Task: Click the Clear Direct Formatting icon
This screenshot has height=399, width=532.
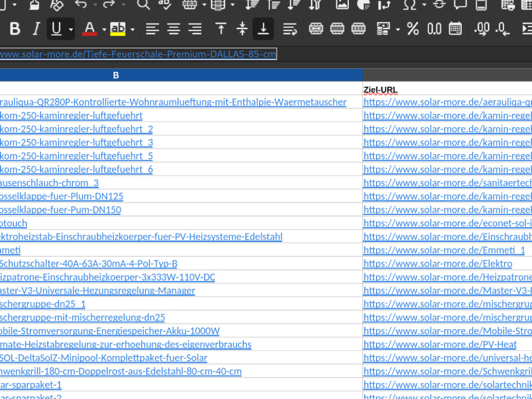Action: click(56, 5)
